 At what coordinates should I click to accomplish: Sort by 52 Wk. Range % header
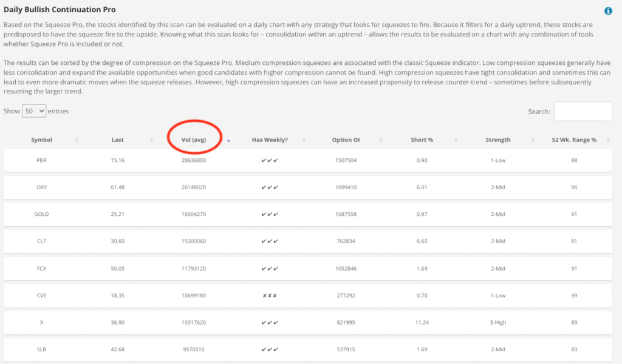574,140
